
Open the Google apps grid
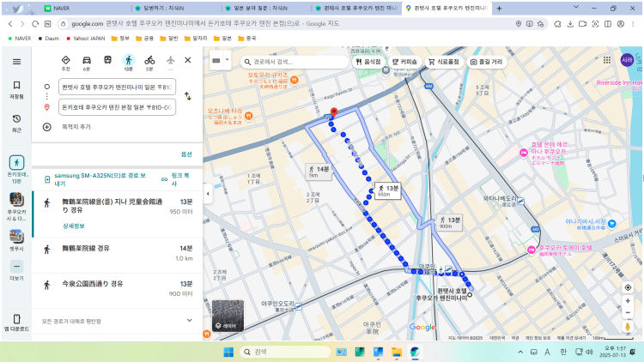click(x=607, y=60)
